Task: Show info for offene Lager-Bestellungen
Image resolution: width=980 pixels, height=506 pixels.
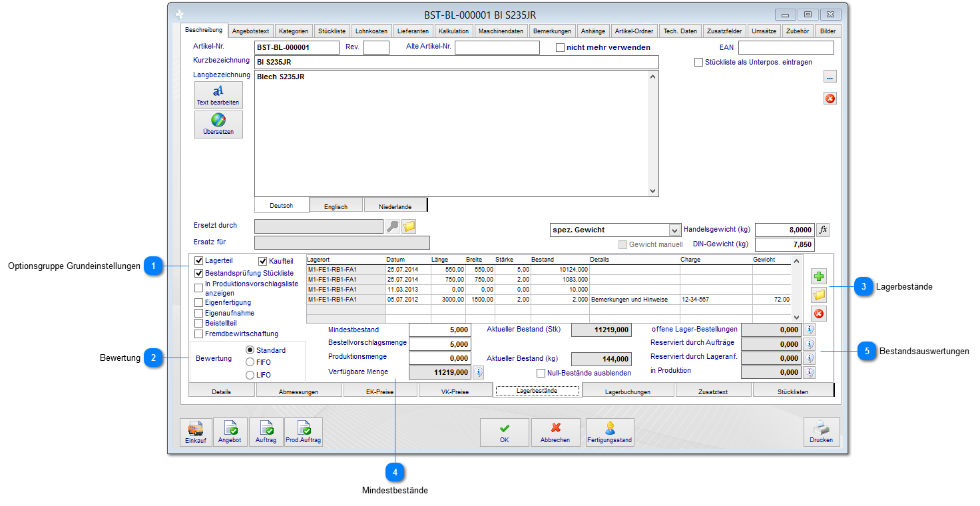Action: coord(810,330)
